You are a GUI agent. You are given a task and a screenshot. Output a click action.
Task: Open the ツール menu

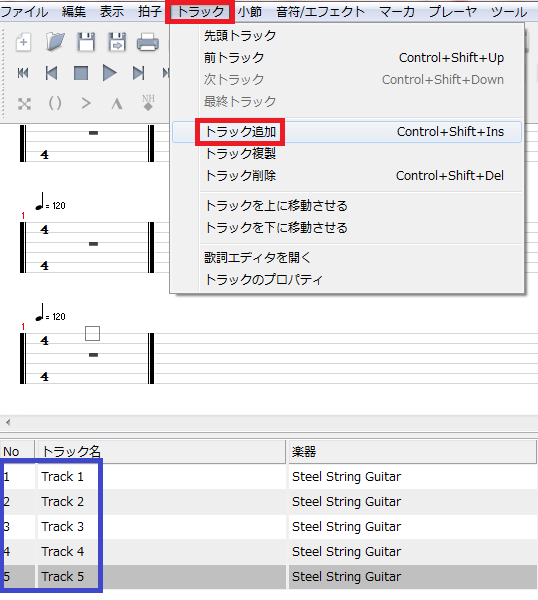tap(509, 12)
